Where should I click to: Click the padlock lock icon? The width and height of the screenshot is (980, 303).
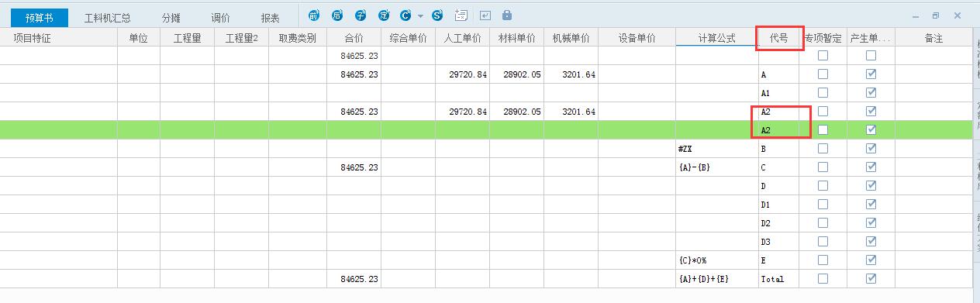click(507, 15)
